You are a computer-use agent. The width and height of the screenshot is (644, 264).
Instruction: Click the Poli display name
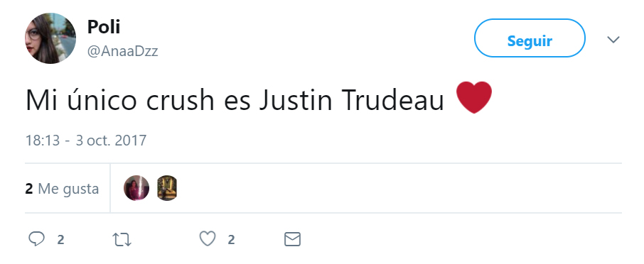click(x=104, y=27)
